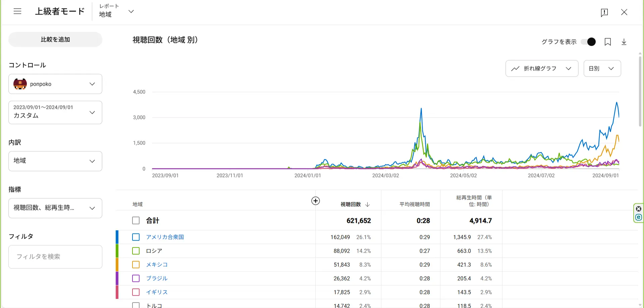This screenshot has height=308, width=644.
Task: Save report with the bookmark icon
Action: (607, 42)
